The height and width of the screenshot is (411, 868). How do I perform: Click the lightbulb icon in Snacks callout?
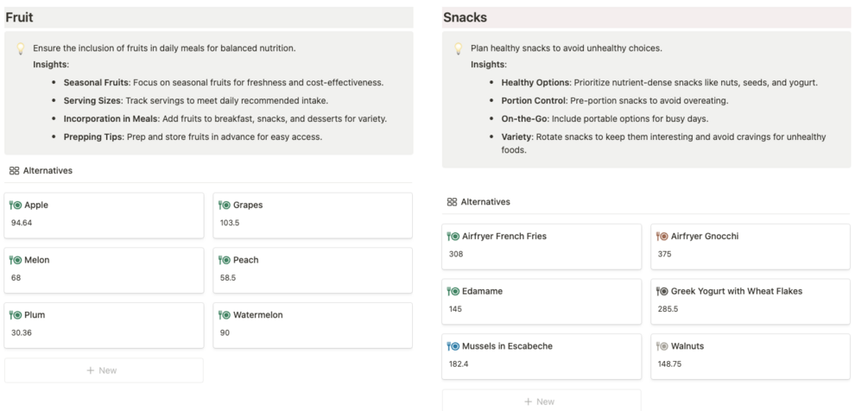point(458,49)
